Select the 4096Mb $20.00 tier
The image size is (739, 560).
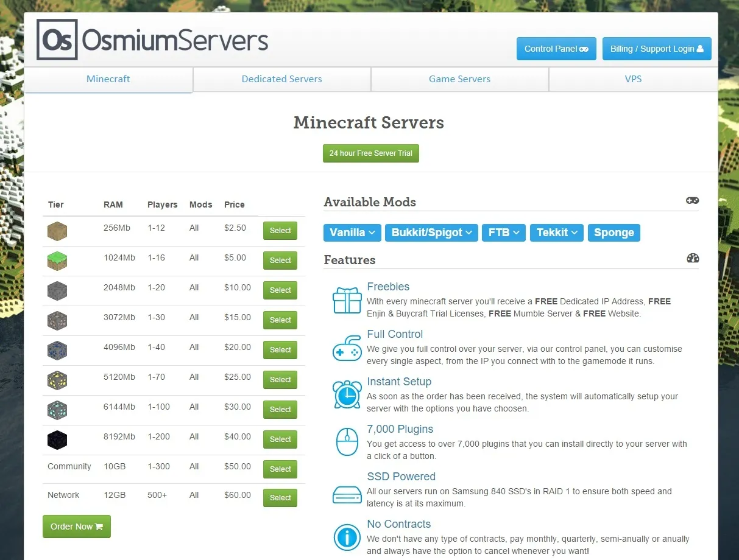point(280,350)
